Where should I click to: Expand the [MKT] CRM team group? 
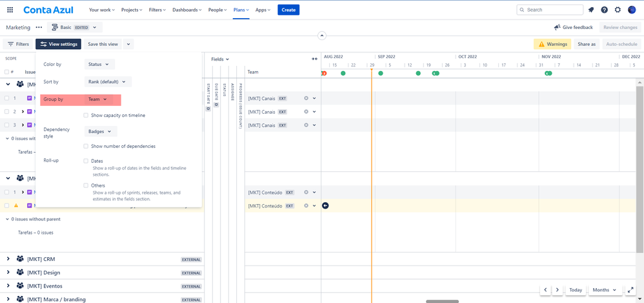coord(8,259)
